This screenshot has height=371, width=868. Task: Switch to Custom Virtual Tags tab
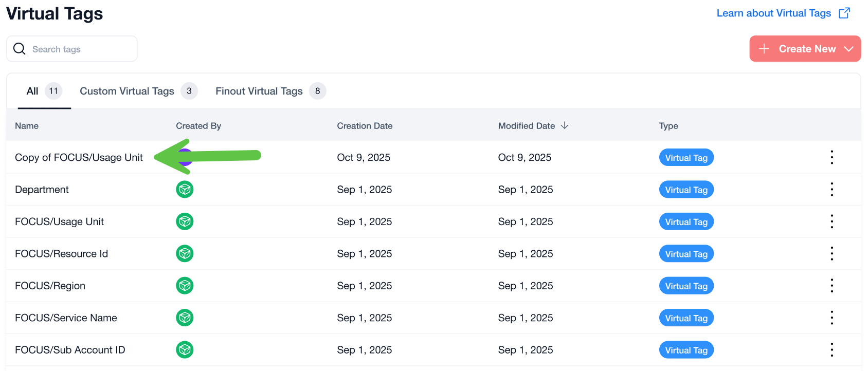(x=127, y=91)
